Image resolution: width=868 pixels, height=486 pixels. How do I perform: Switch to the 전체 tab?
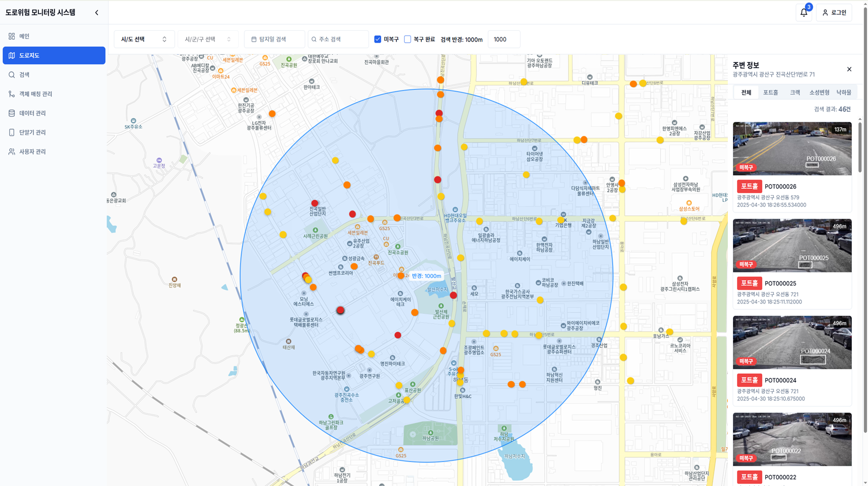(x=746, y=93)
